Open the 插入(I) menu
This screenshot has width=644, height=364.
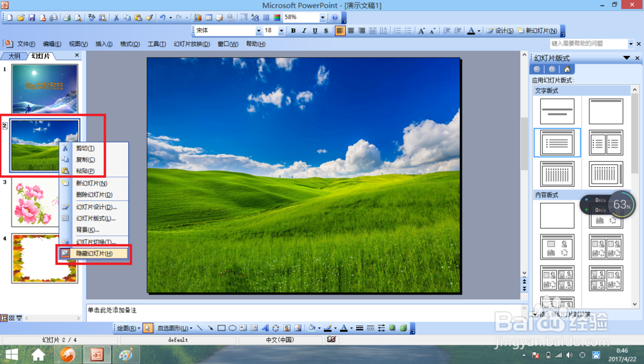(104, 44)
